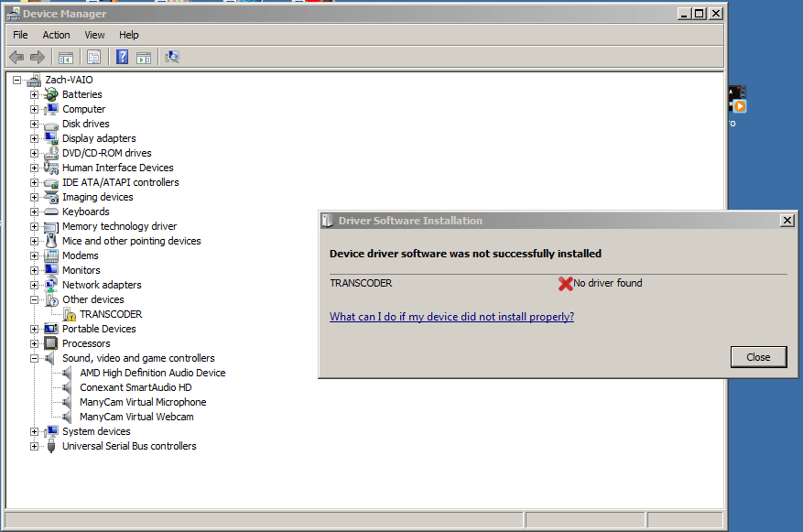Open the Action menu

click(x=57, y=35)
